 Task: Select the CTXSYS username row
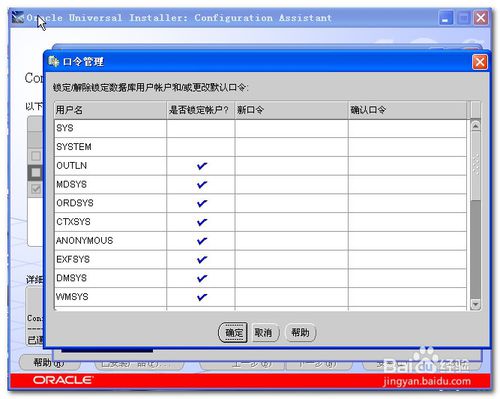(x=110, y=222)
